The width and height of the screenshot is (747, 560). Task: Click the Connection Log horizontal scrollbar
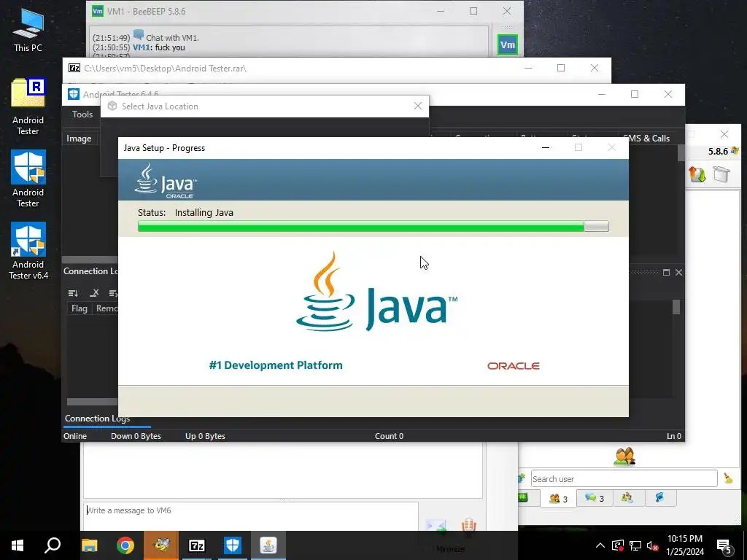[91, 402]
